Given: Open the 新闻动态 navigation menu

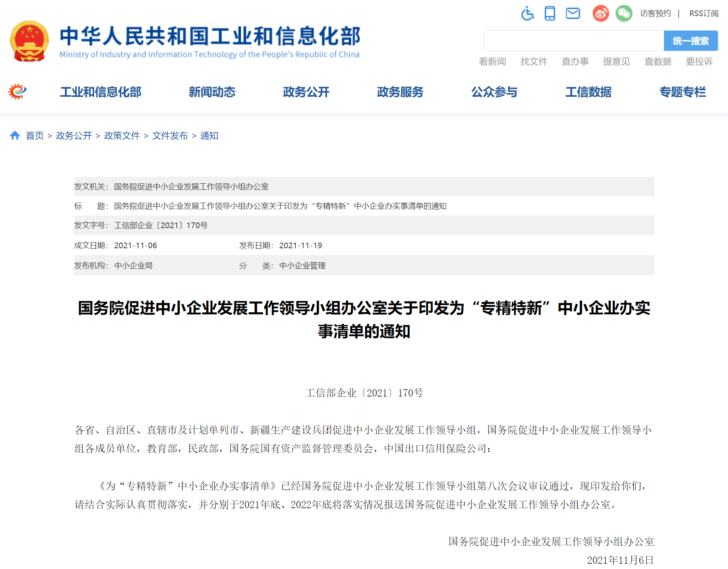Looking at the screenshot, I should click(212, 92).
